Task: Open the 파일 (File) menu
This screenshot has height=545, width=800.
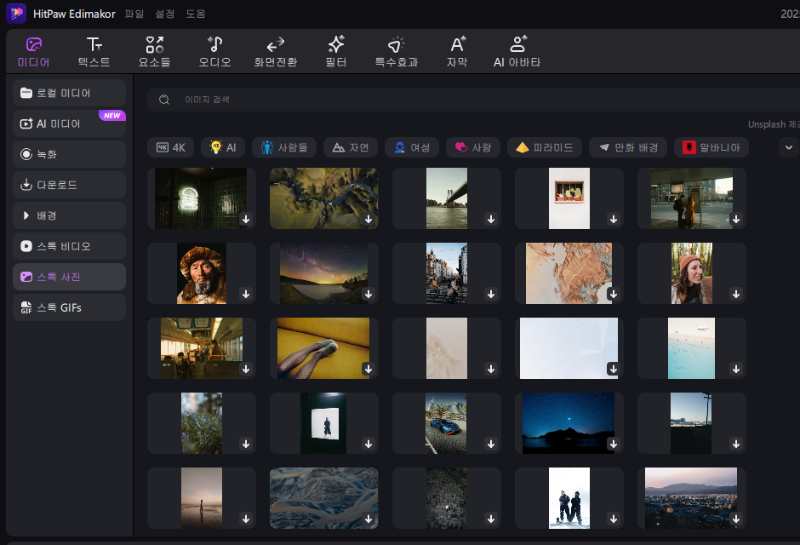Action: tap(134, 14)
